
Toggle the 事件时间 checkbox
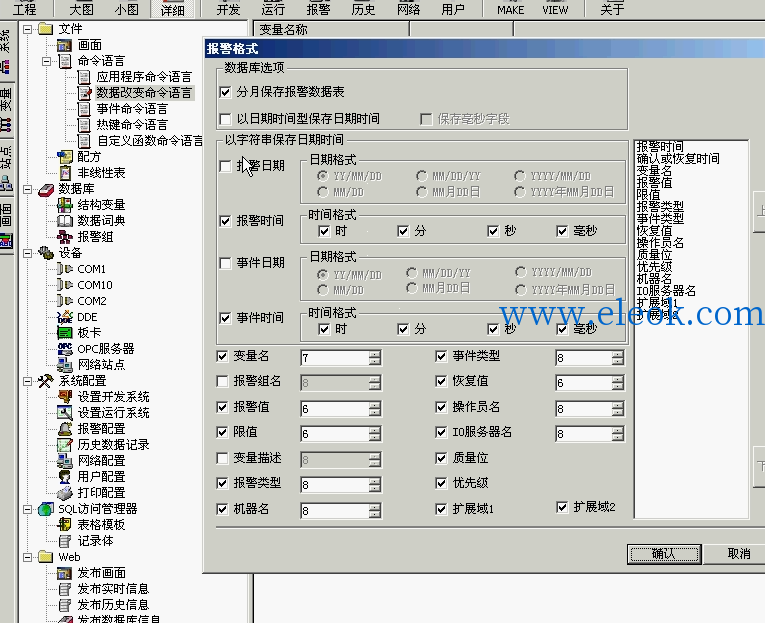225,318
